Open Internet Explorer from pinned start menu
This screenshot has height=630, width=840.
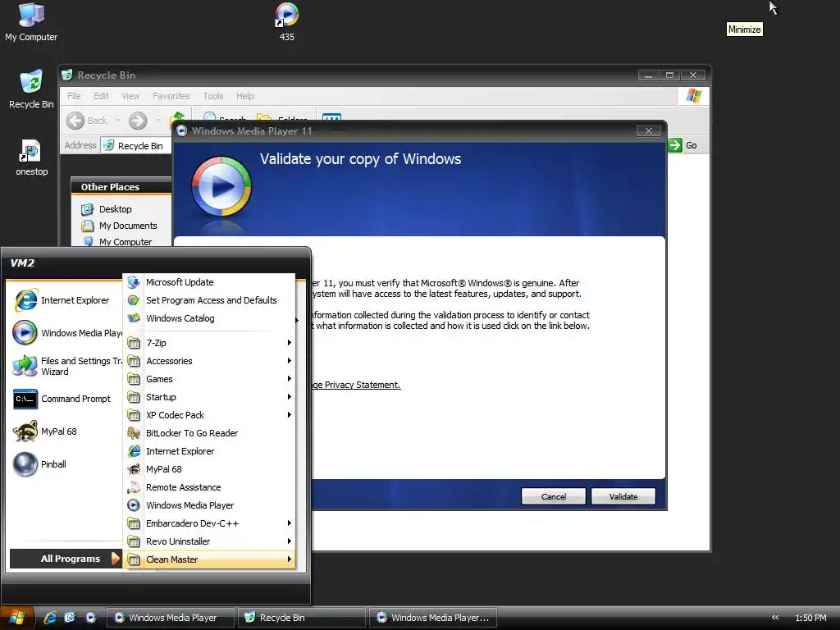[x=64, y=300]
